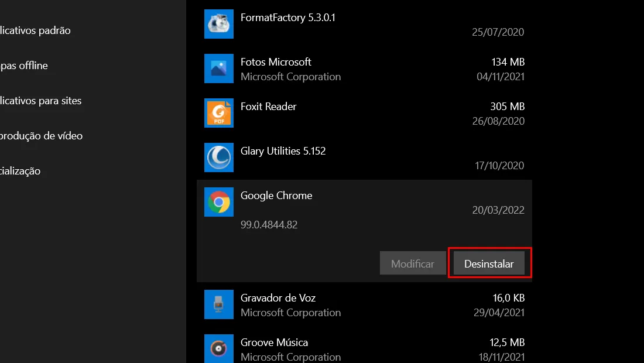The width and height of the screenshot is (644, 363).
Task: Click the install date 17/10/2020
Action: [x=499, y=166]
